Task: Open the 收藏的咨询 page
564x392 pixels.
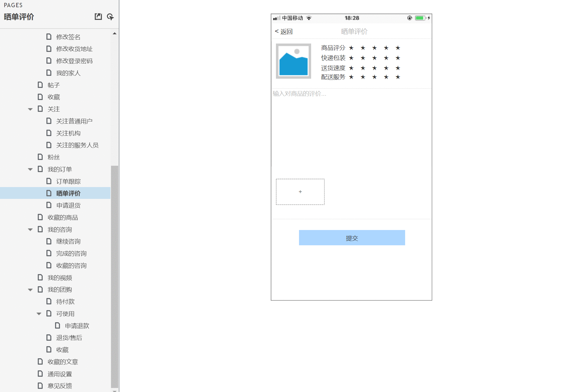Action: coord(71,265)
